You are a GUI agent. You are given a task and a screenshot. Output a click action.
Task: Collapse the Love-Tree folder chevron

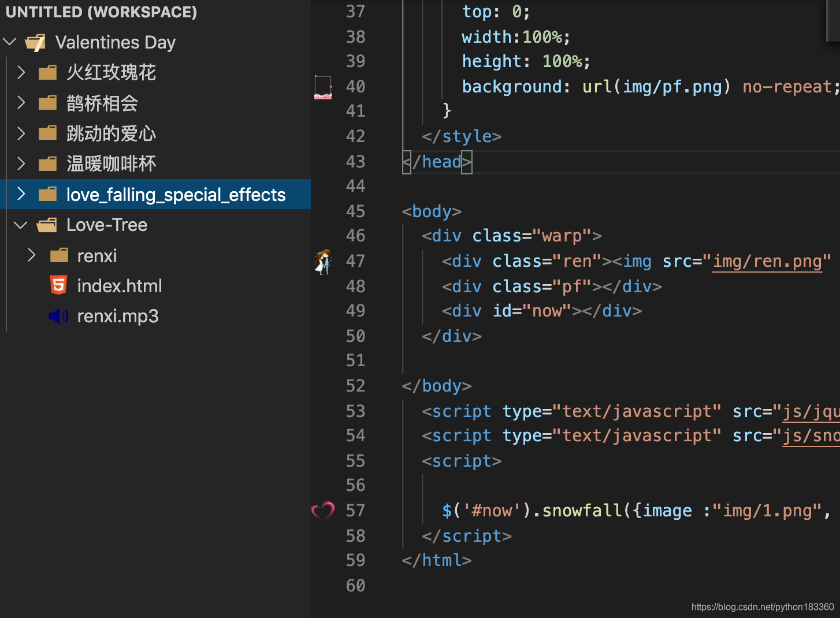pyautogui.click(x=21, y=225)
